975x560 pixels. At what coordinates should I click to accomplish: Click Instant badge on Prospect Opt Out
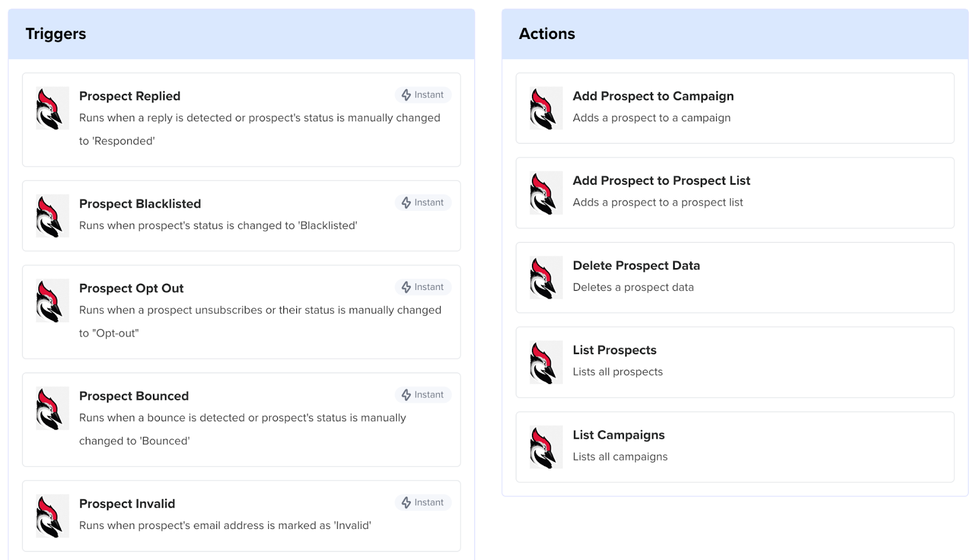[423, 287]
